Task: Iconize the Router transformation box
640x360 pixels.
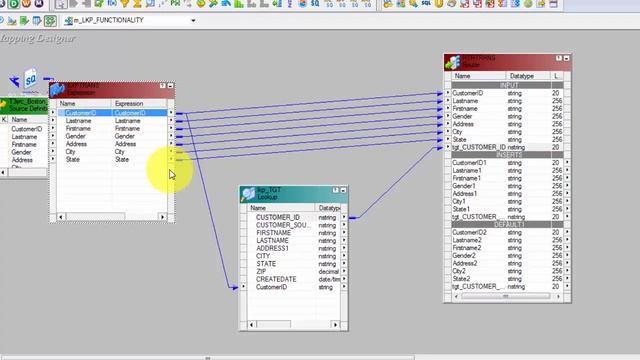Action: pyautogui.click(x=567, y=58)
